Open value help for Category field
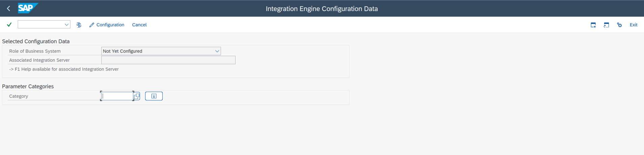Image resolution: width=644 pixels, height=155 pixels. [136, 96]
